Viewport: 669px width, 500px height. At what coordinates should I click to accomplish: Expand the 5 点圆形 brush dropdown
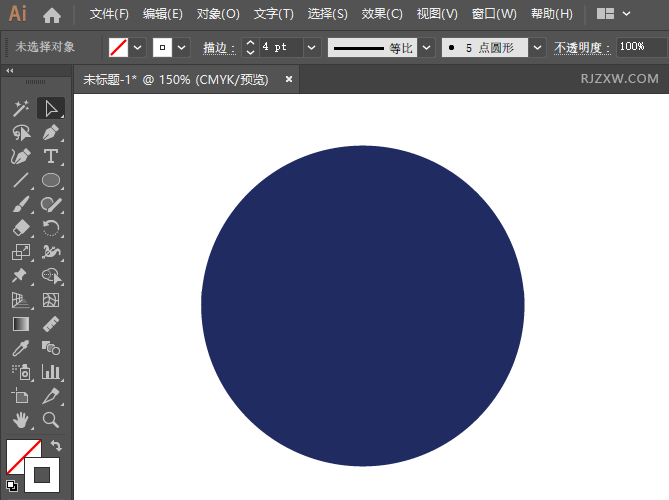[538, 47]
